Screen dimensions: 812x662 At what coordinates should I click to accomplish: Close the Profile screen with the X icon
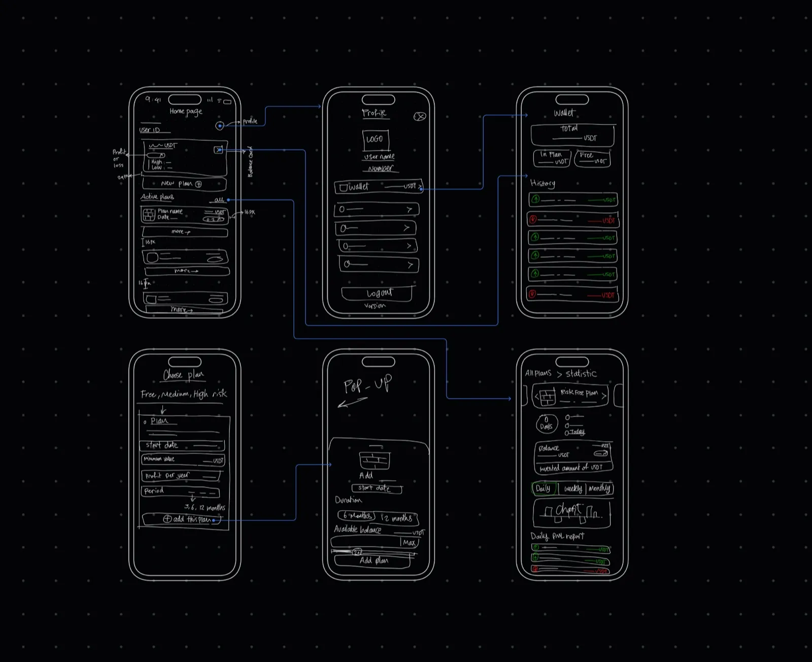point(420,117)
